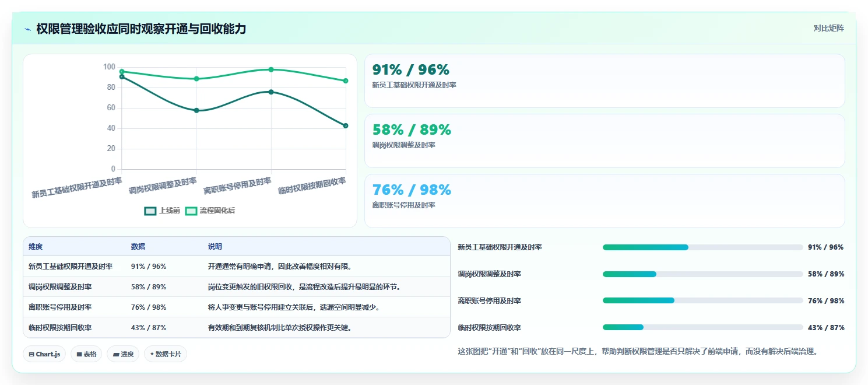Click the 流程固化后 legend color box
The height and width of the screenshot is (385, 868).
tap(191, 211)
